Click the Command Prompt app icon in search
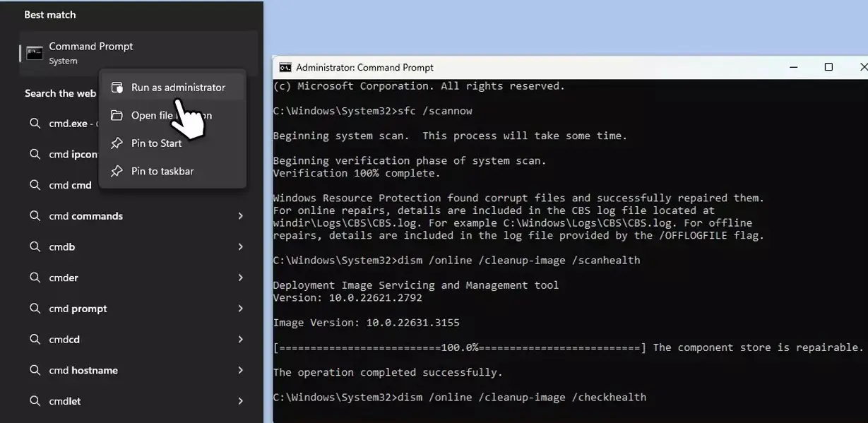Screen dimensions: 868x423 tap(34, 53)
